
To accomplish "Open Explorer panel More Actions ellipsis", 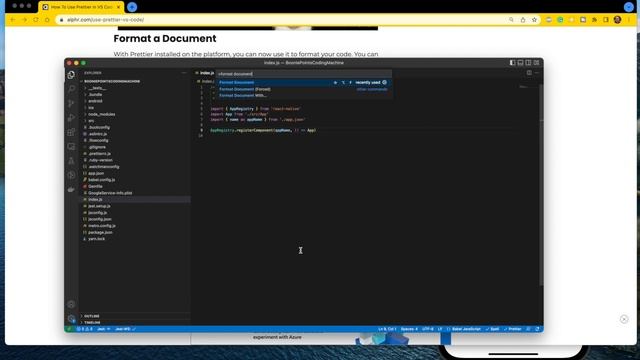I will coord(184,73).
